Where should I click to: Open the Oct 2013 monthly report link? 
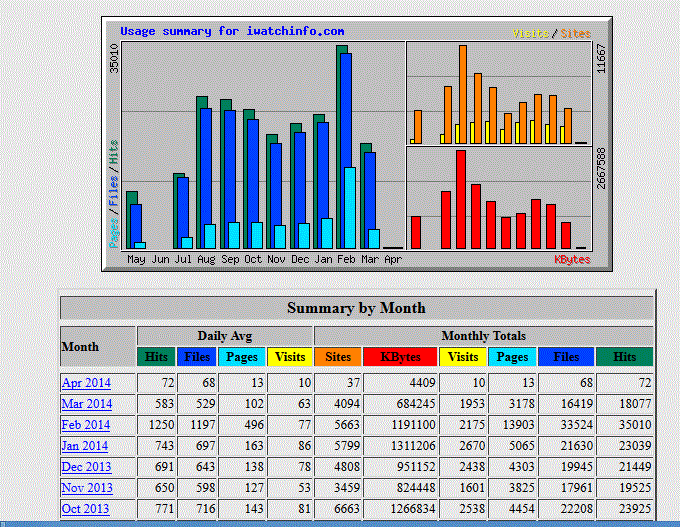[x=85, y=509]
